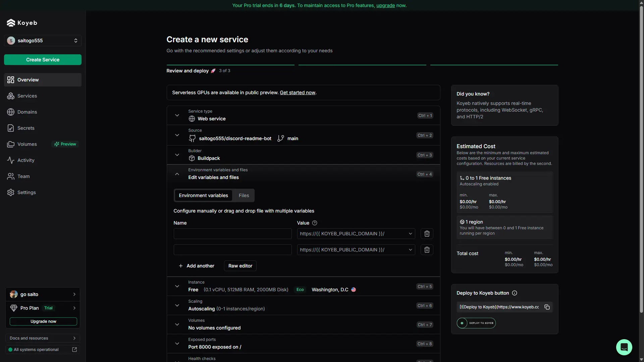Go to Domains in sidebar
Viewport: 644px width, 362px height.
click(x=43, y=112)
